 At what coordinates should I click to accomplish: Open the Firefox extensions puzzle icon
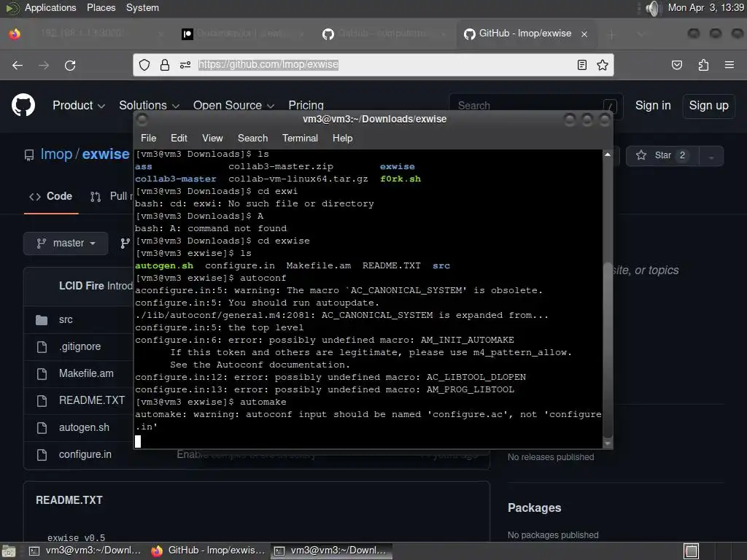(703, 65)
